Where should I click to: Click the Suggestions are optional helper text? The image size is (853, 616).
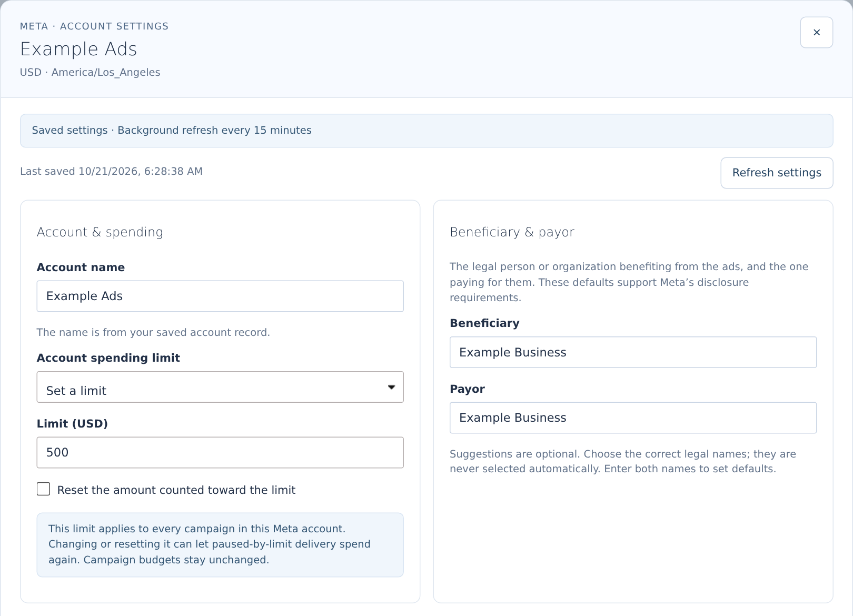click(x=623, y=461)
